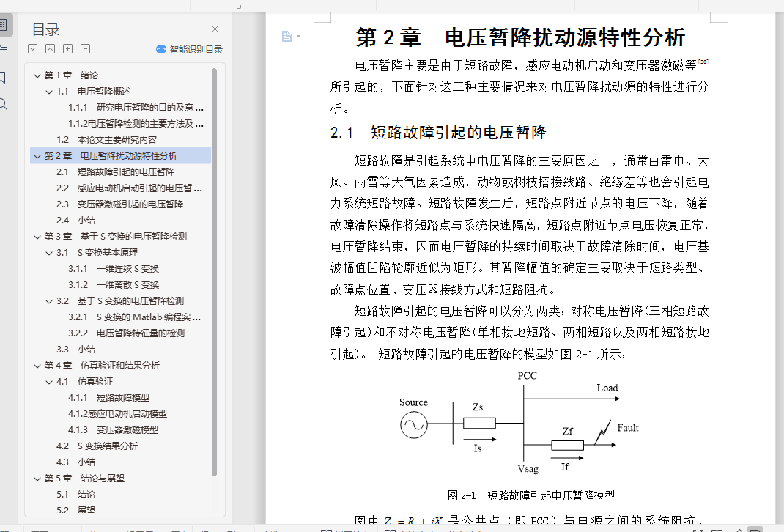Go to 3.1.2 一维离散S变换

coord(114,284)
